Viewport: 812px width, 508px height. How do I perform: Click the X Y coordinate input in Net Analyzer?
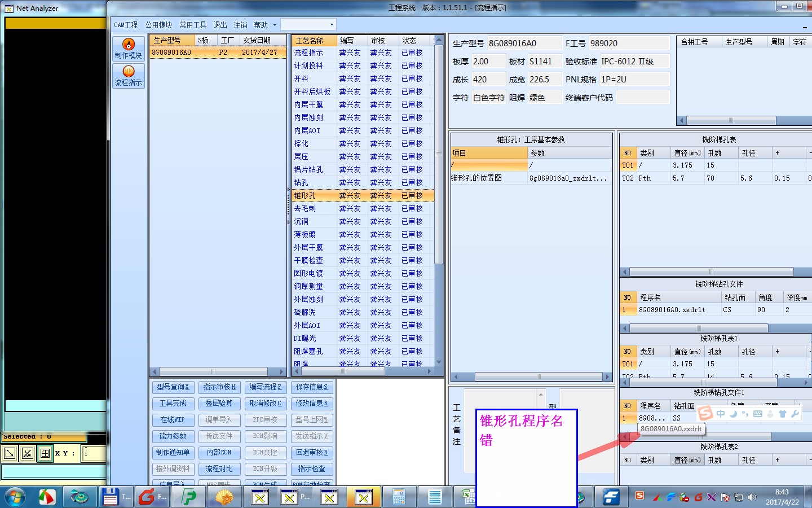click(94, 453)
